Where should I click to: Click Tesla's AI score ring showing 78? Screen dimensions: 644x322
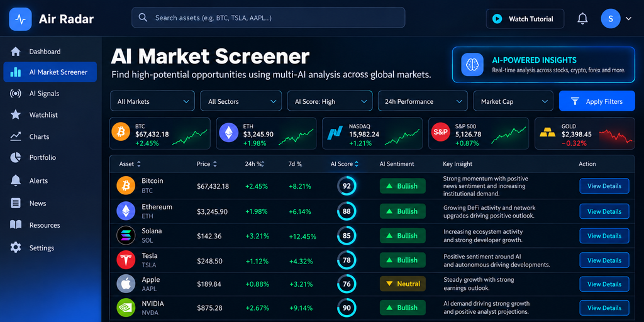(x=347, y=260)
